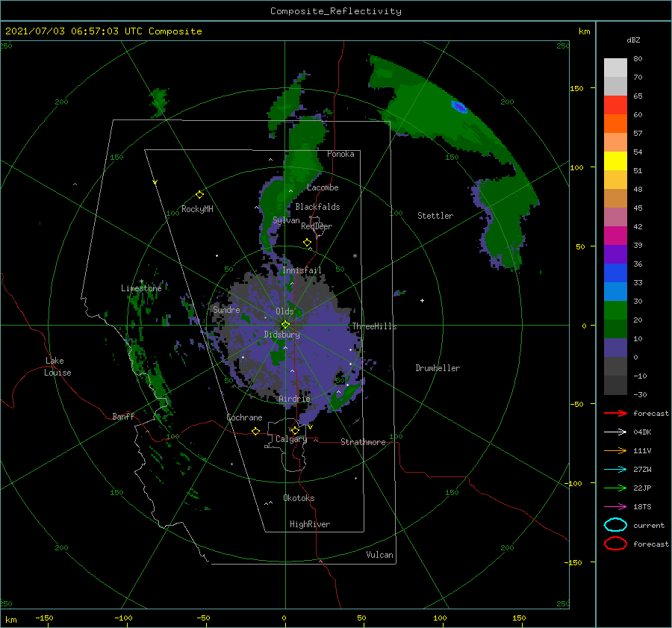Click the Ponoka label

point(340,154)
